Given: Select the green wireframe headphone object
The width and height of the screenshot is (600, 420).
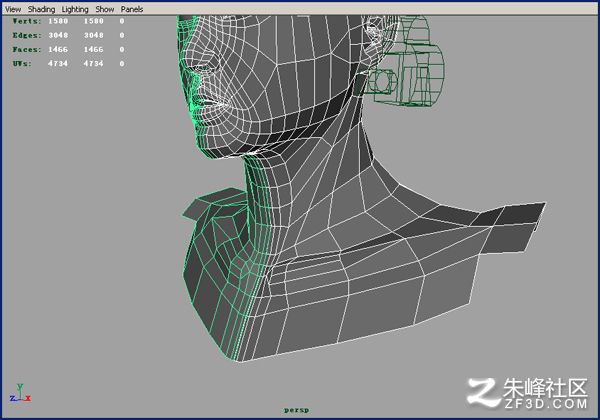Looking at the screenshot, I should click(x=406, y=63).
